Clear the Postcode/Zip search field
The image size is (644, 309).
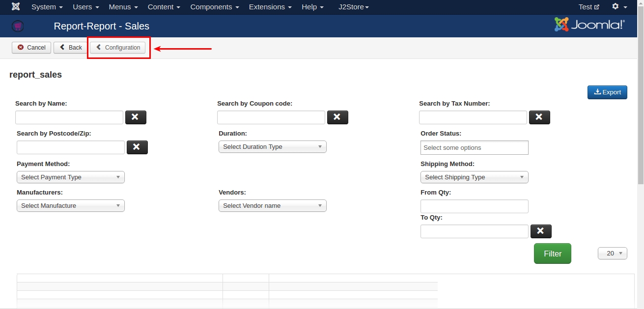(x=137, y=147)
